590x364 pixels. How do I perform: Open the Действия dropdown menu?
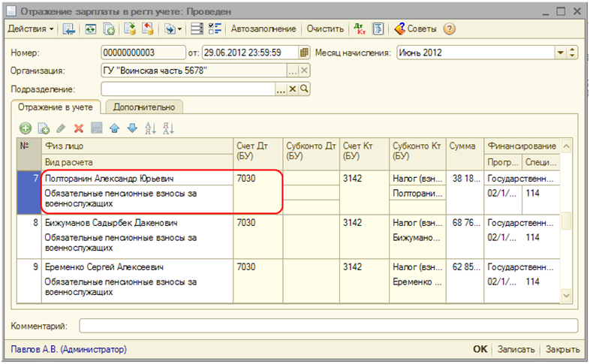point(31,29)
